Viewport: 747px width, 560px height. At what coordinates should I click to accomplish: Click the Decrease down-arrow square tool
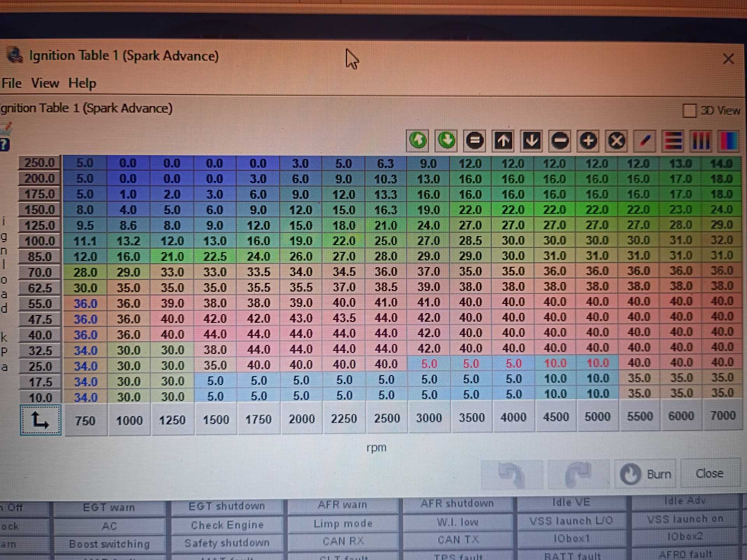[531, 140]
